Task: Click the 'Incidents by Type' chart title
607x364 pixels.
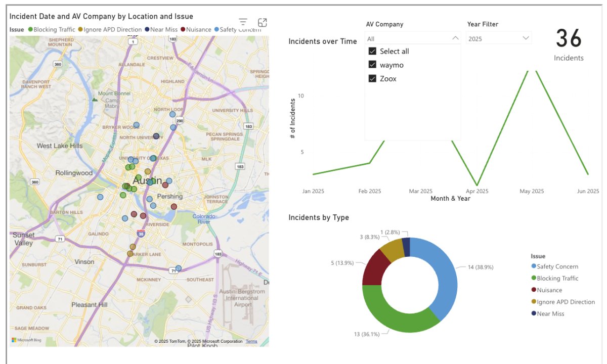Action: (319, 217)
